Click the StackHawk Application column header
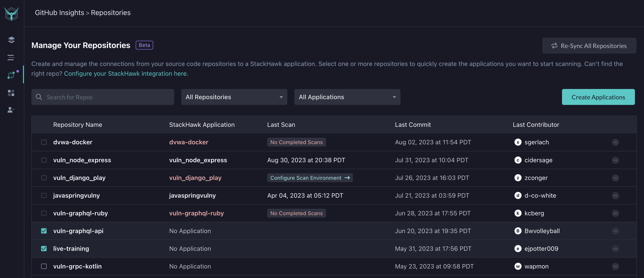The height and width of the screenshot is (278, 644). (x=202, y=124)
